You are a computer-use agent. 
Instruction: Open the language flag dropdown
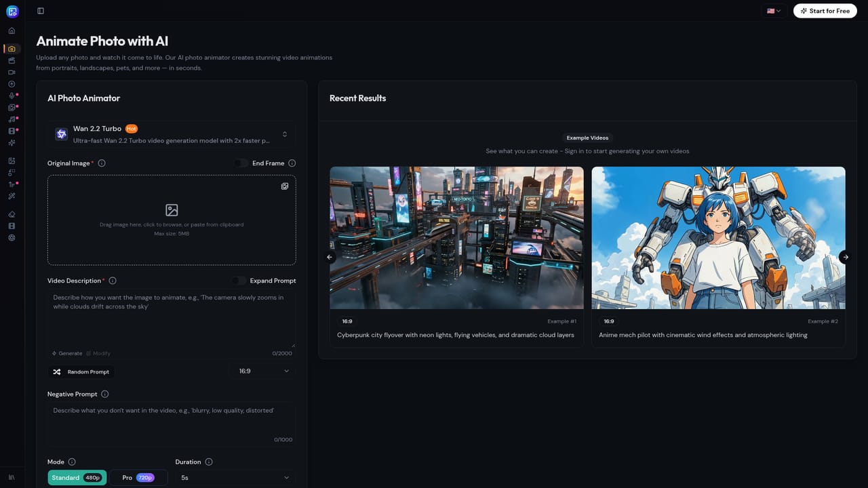774,11
